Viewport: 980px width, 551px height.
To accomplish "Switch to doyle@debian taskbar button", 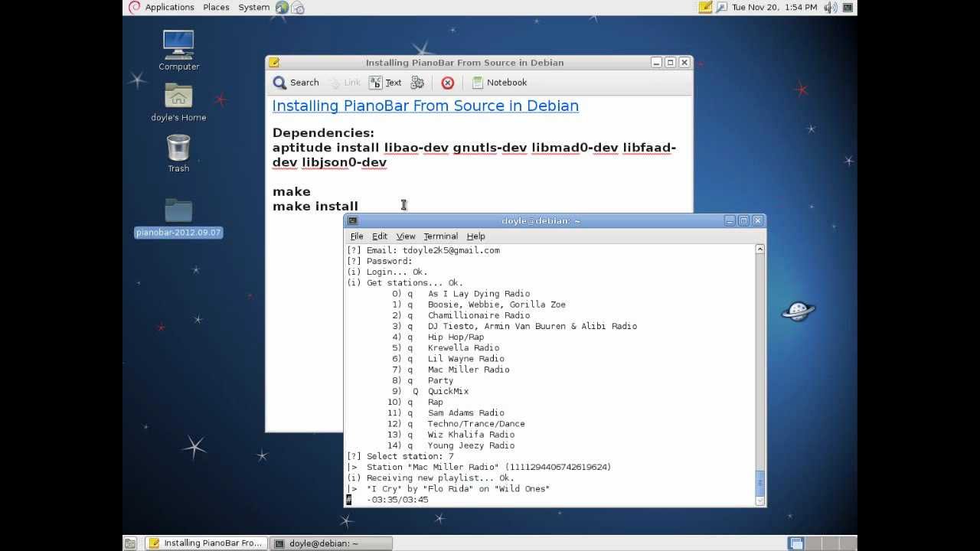I will pyautogui.click(x=332, y=543).
